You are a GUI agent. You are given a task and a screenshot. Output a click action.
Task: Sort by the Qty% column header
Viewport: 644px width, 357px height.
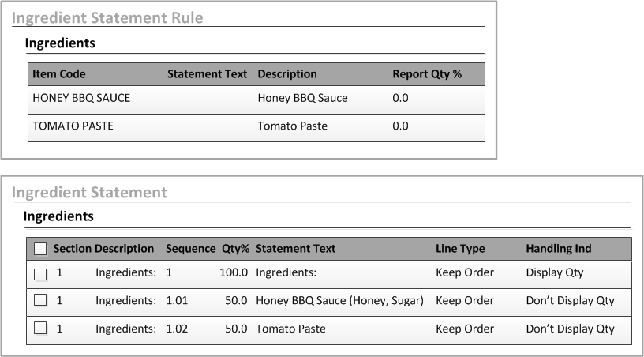click(x=235, y=249)
